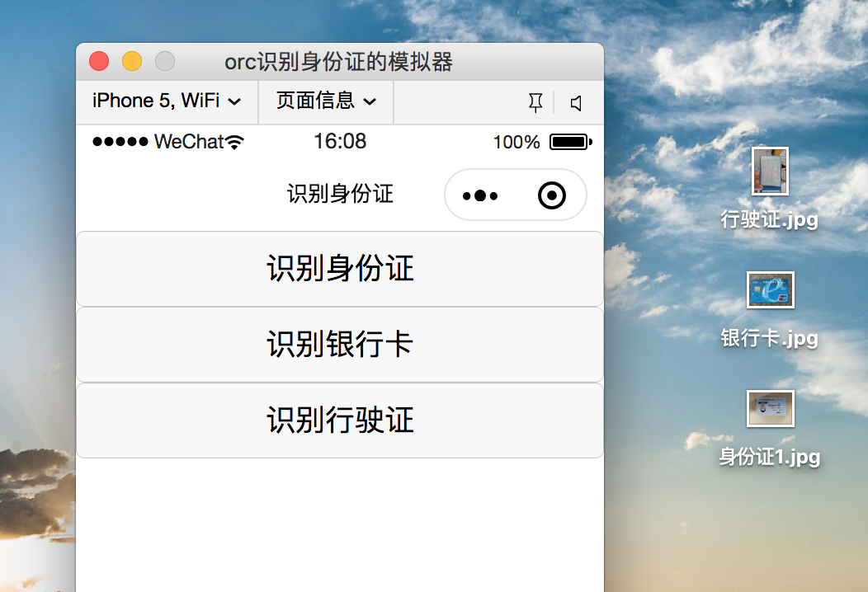Open the iPhone 5, WiFi device dropdown
Image resolution: width=868 pixels, height=592 pixels.
(x=167, y=101)
